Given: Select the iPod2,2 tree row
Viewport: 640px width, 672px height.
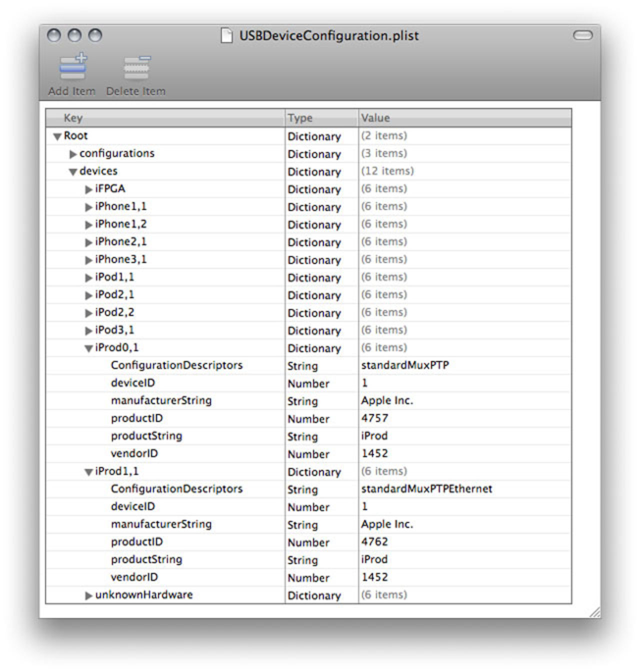Looking at the screenshot, I should point(114,312).
